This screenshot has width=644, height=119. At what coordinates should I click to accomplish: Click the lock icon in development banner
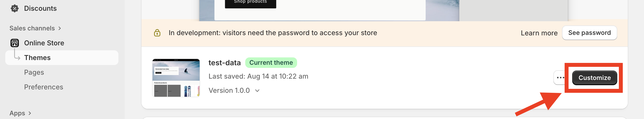point(157,33)
